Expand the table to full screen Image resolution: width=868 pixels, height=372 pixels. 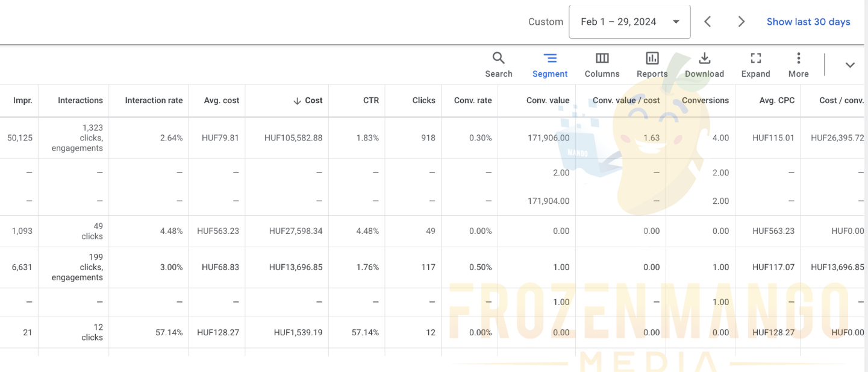click(755, 65)
